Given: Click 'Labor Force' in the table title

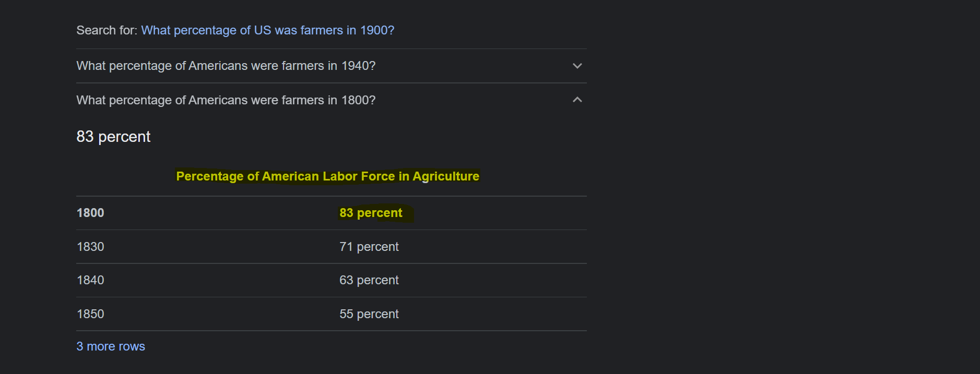Looking at the screenshot, I should (358, 176).
